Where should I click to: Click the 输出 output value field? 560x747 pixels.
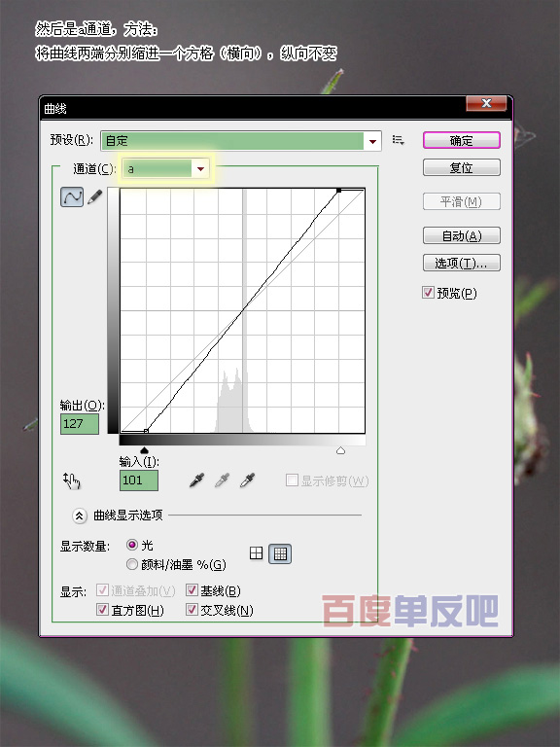80,423
